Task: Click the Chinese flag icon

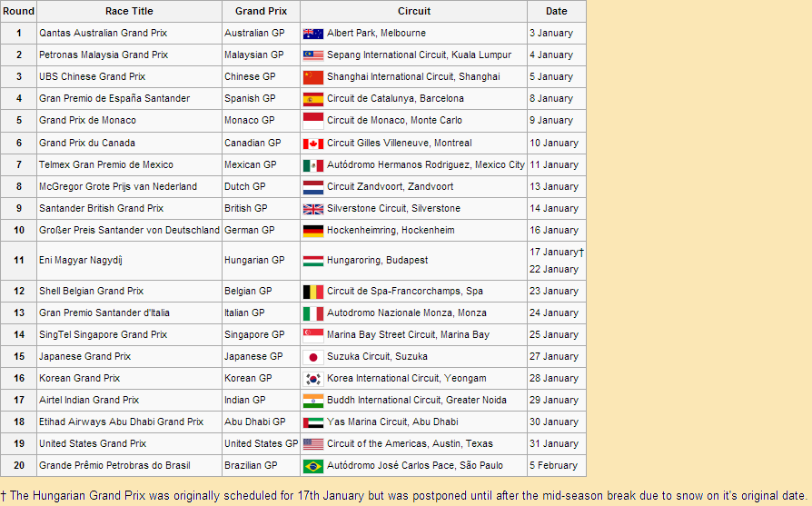Action: coord(312,77)
